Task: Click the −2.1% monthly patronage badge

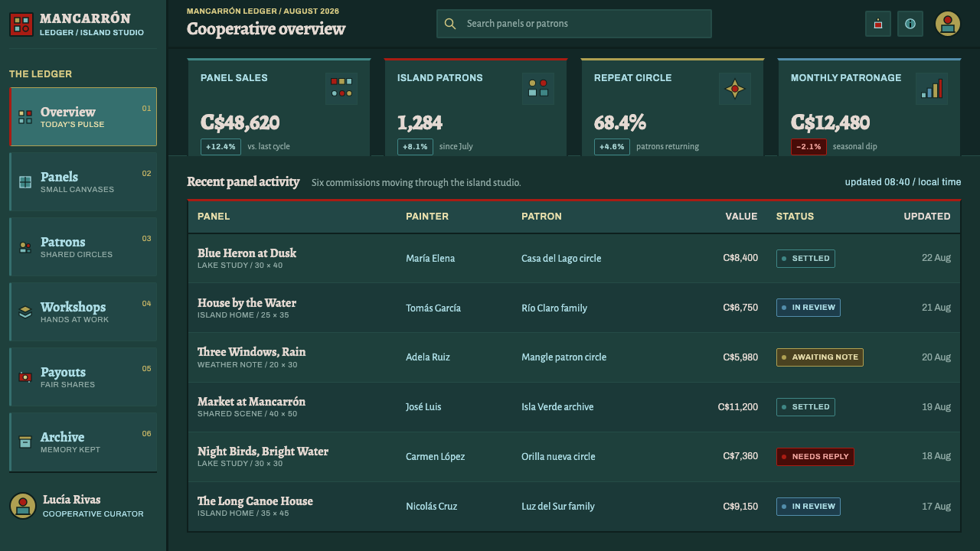Action: (x=808, y=147)
